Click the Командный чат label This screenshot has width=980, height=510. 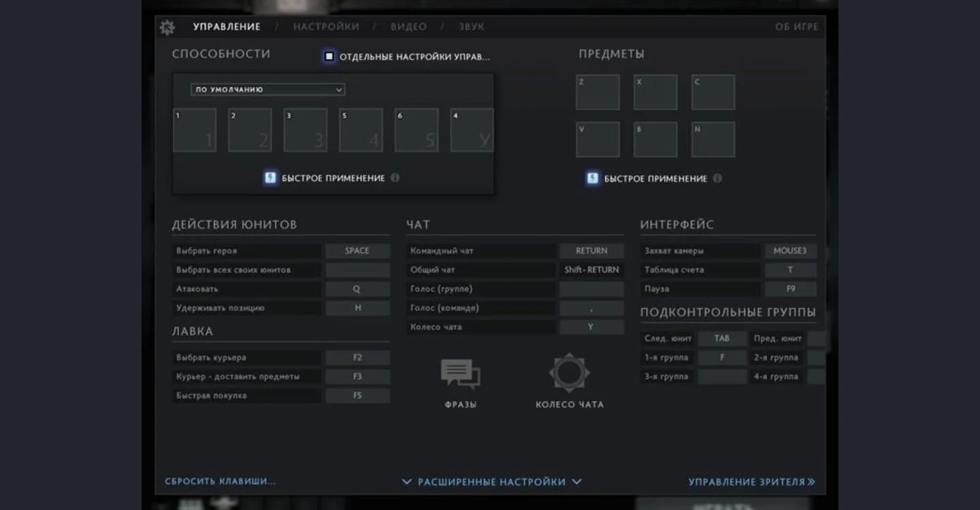click(442, 251)
